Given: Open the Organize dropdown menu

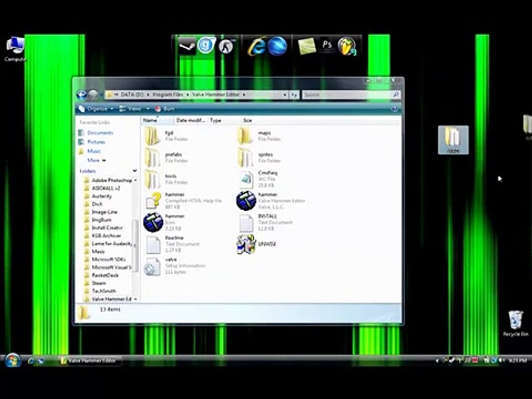Looking at the screenshot, I should point(96,109).
